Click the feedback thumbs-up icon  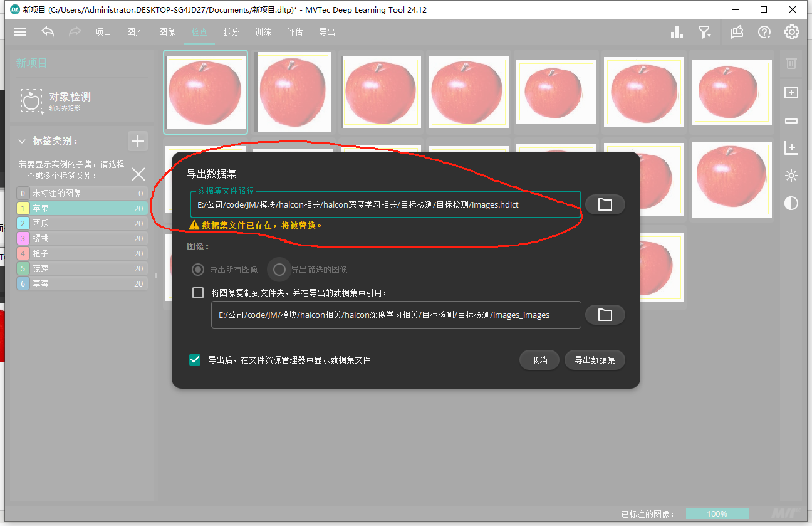coord(736,32)
